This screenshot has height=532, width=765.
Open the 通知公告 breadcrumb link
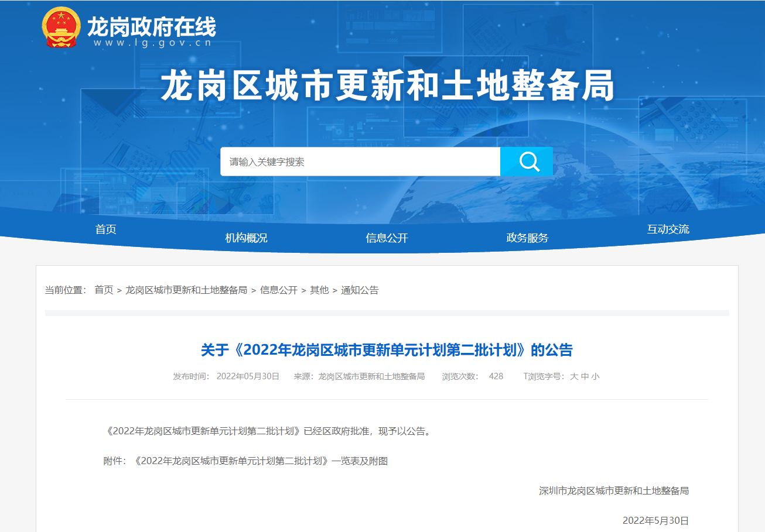360,290
